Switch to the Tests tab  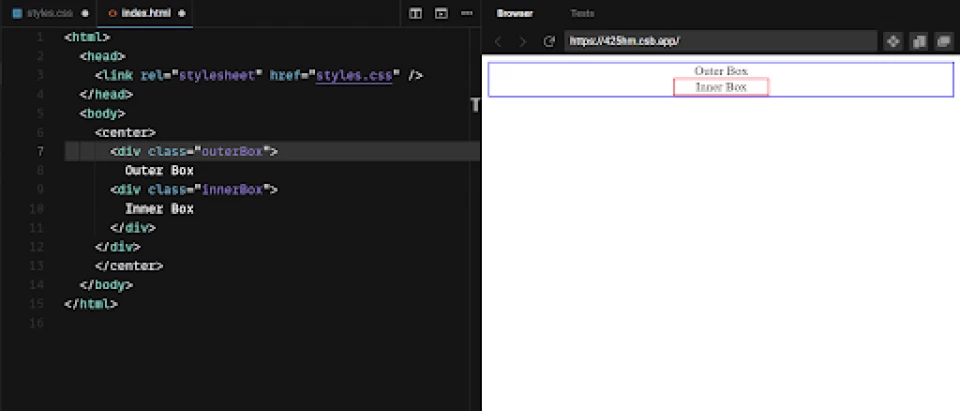pyautogui.click(x=581, y=13)
